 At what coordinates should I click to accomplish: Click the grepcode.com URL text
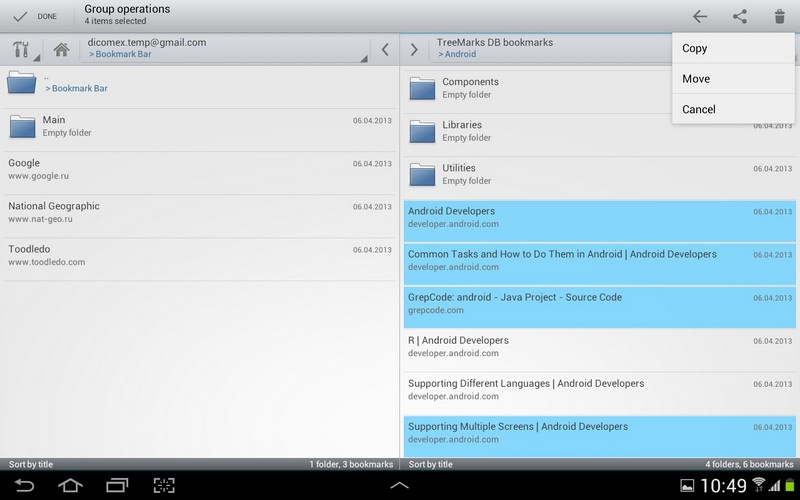(x=436, y=310)
